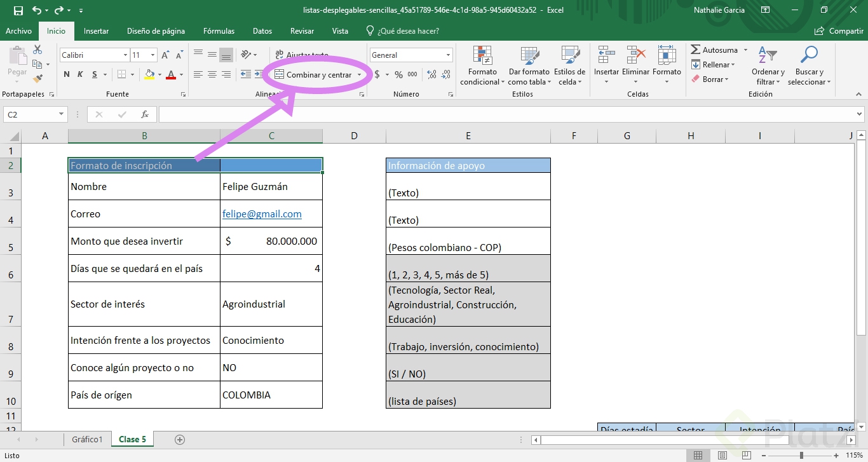
Task: Click the insert function fx icon
Action: pos(145,114)
